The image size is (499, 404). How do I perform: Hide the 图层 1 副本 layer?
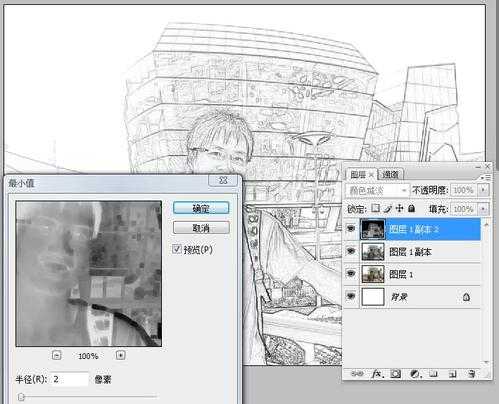point(351,251)
